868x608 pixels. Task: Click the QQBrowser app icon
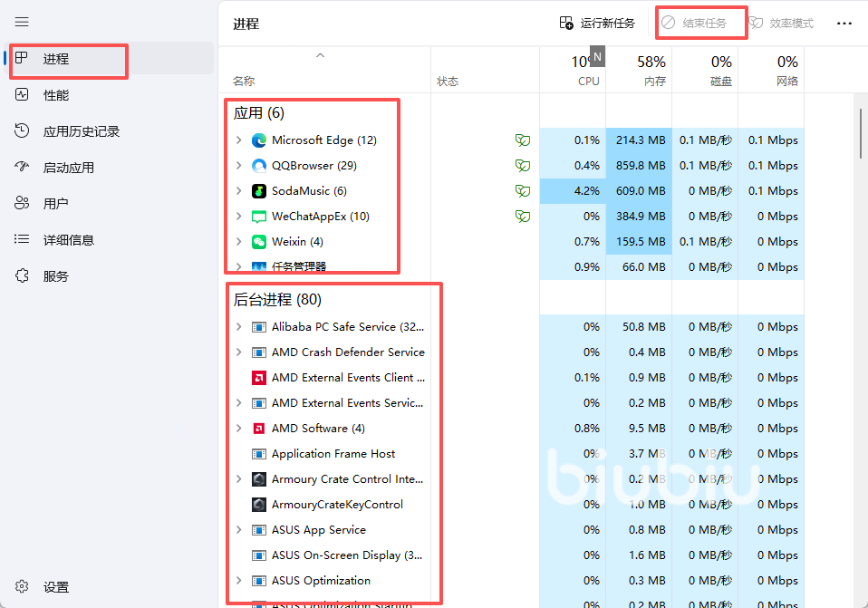pyautogui.click(x=258, y=166)
